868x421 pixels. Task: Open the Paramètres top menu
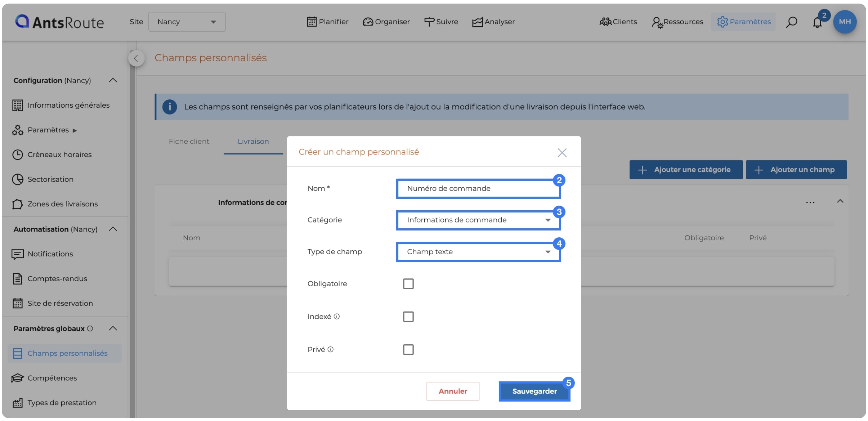[743, 22]
